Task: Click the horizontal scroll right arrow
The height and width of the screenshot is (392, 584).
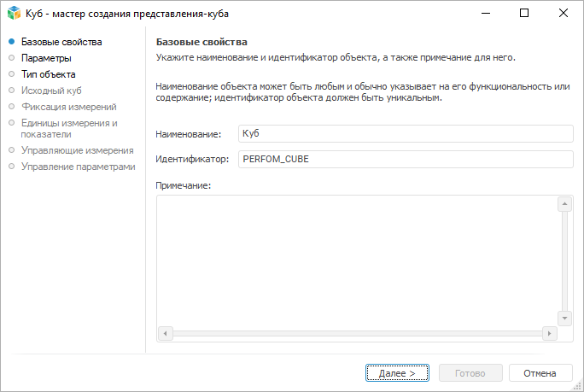Action: tap(551, 333)
